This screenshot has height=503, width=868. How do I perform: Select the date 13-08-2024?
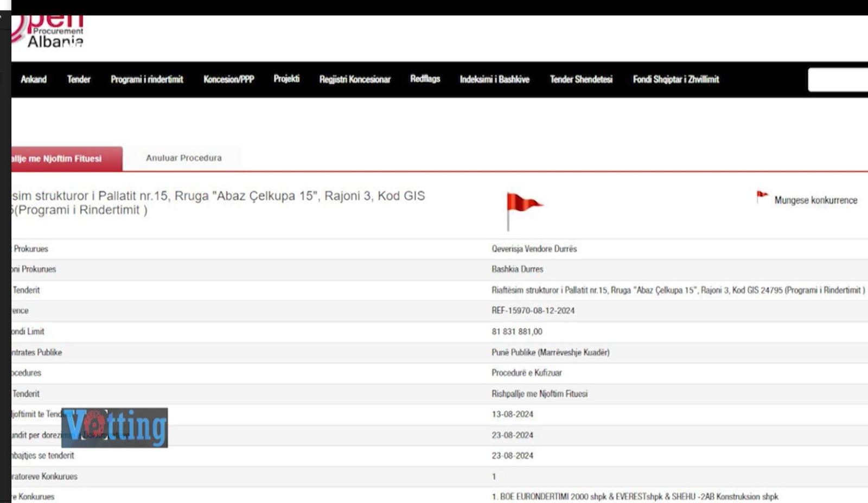pyautogui.click(x=513, y=414)
